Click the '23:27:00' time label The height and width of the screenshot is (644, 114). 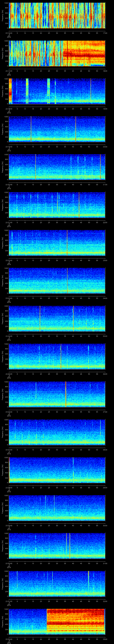(x=9, y=450)
